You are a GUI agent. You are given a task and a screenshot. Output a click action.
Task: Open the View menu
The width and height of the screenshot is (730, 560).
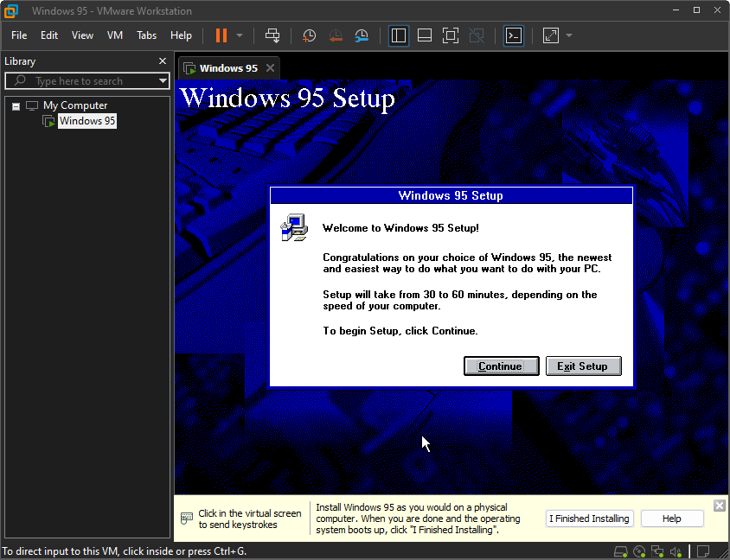pyautogui.click(x=82, y=35)
